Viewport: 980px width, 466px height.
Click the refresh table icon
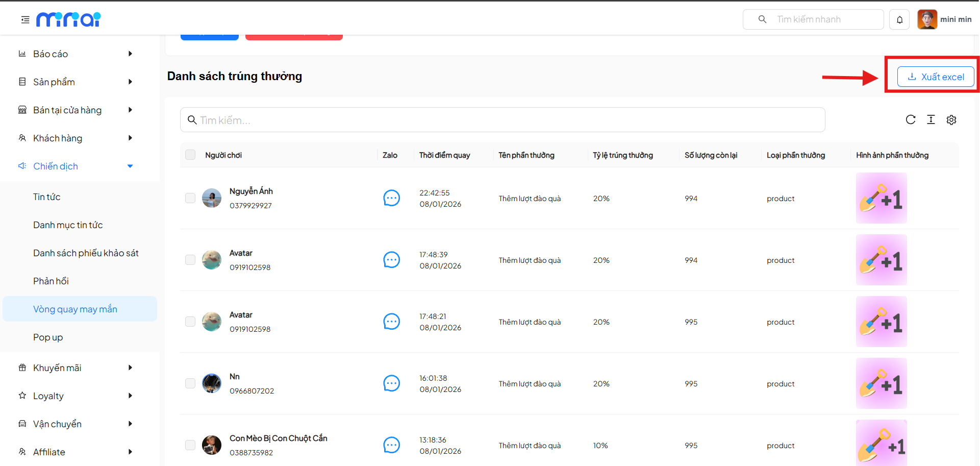[910, 119]
